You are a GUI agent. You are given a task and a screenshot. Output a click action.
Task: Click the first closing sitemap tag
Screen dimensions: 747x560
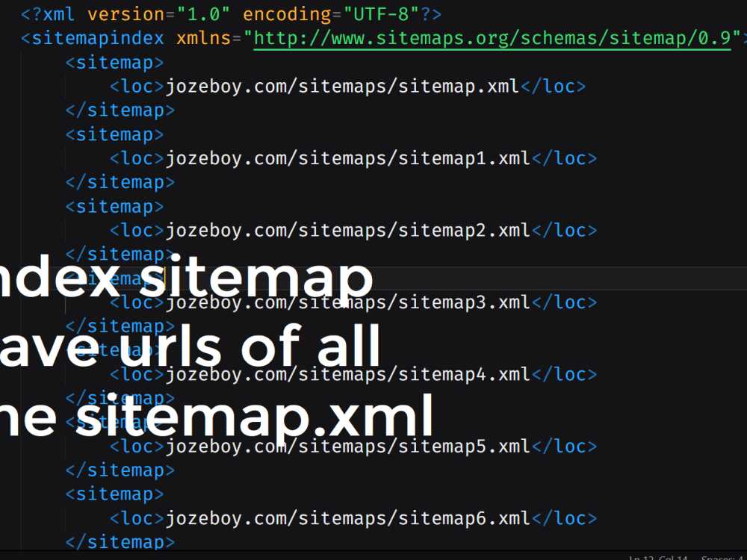tap(119, 110)
